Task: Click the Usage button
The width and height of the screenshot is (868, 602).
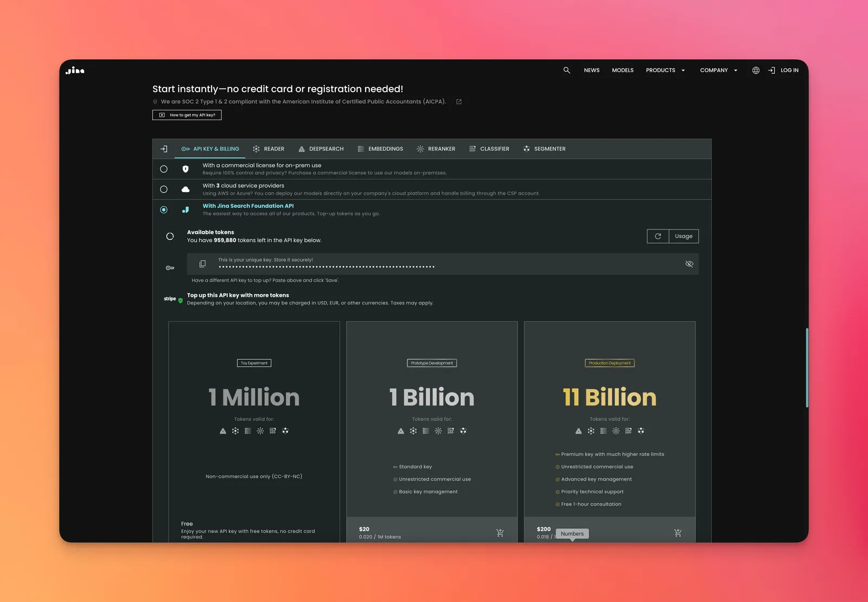Action: point(684,236)
